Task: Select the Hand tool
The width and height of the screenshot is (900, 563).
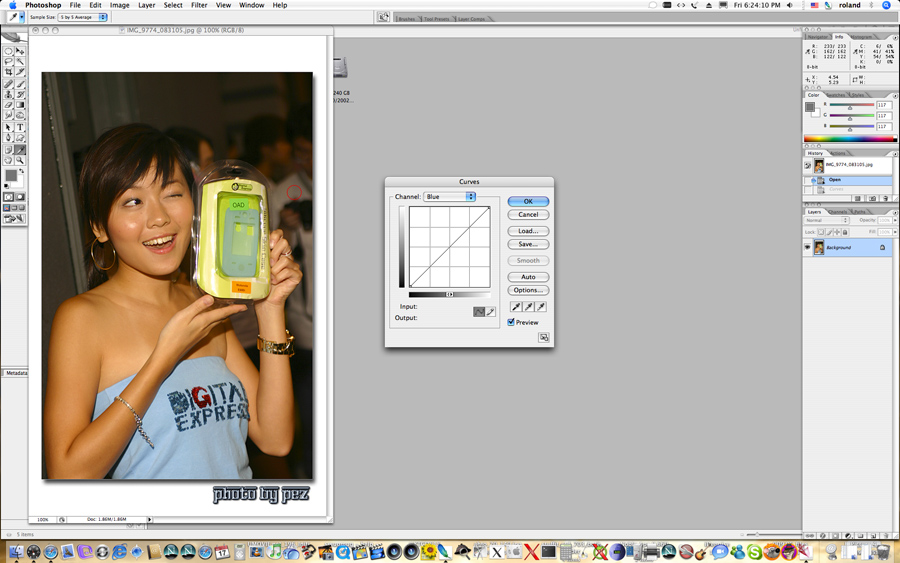Action: click(x=9, y=160)
